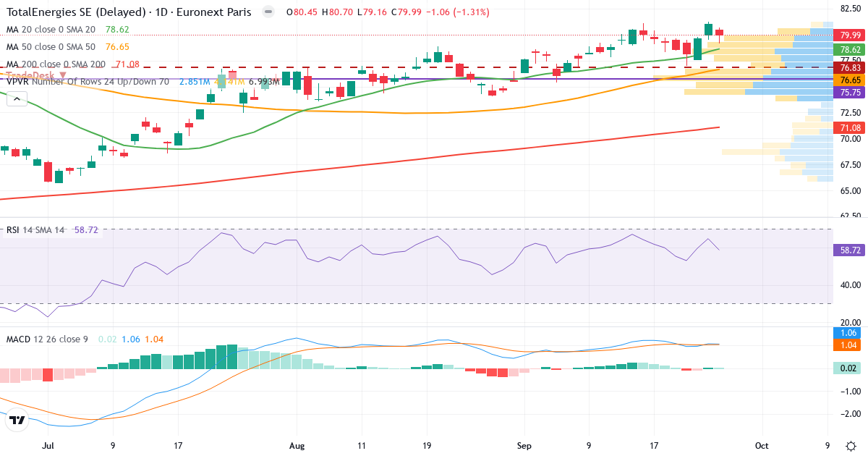The height and width of the screenshot is (456, 868).
Task: Collapse the indicator legend with chevron
Action: point(16,98)
